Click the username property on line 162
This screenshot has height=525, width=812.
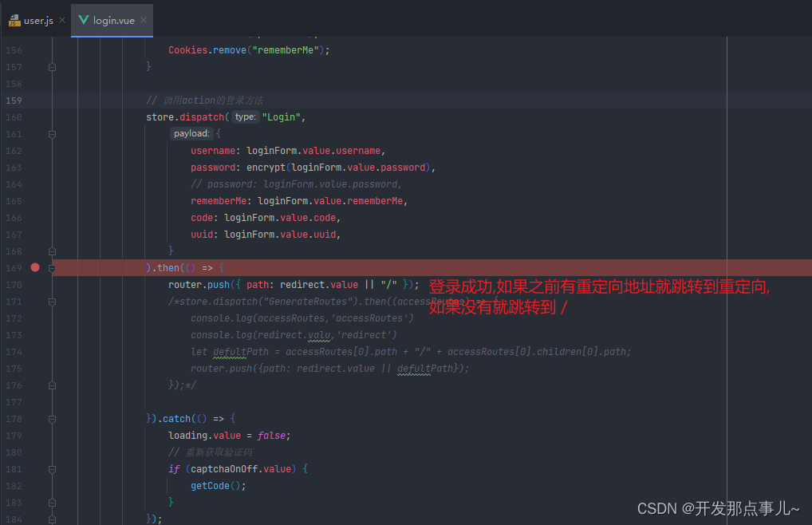click(x=213, y=151)
